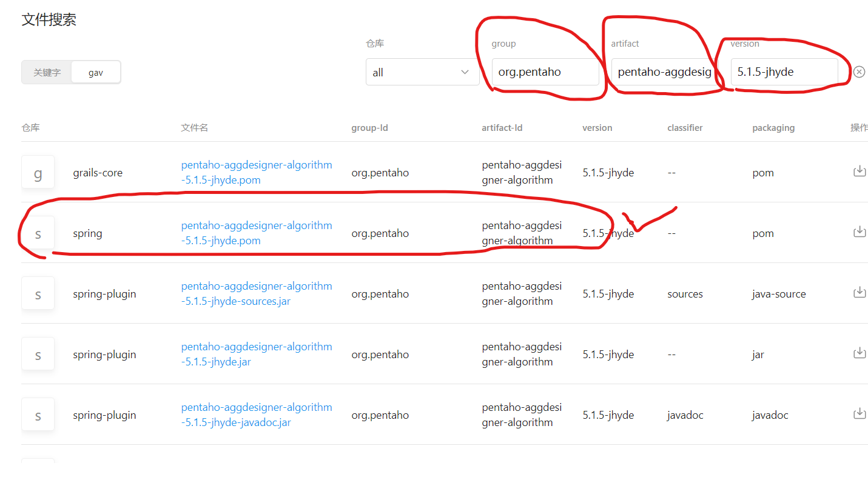Download the jar packaging file

[x=860, y=353]
